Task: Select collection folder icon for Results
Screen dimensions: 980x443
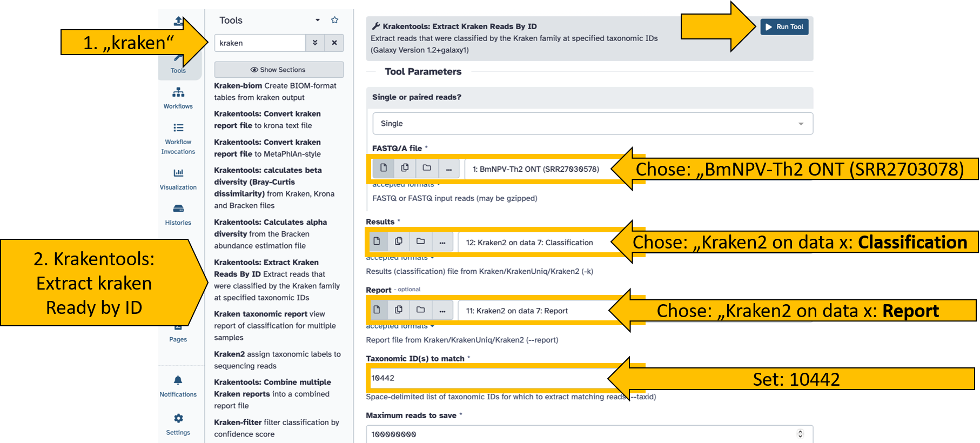Action: [x=420, y=241]
